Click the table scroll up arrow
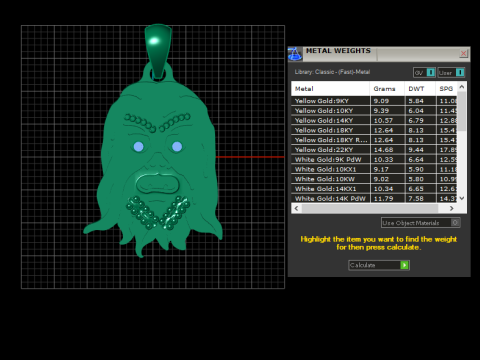This screenshot has height=360, width=480. point(462,87)
